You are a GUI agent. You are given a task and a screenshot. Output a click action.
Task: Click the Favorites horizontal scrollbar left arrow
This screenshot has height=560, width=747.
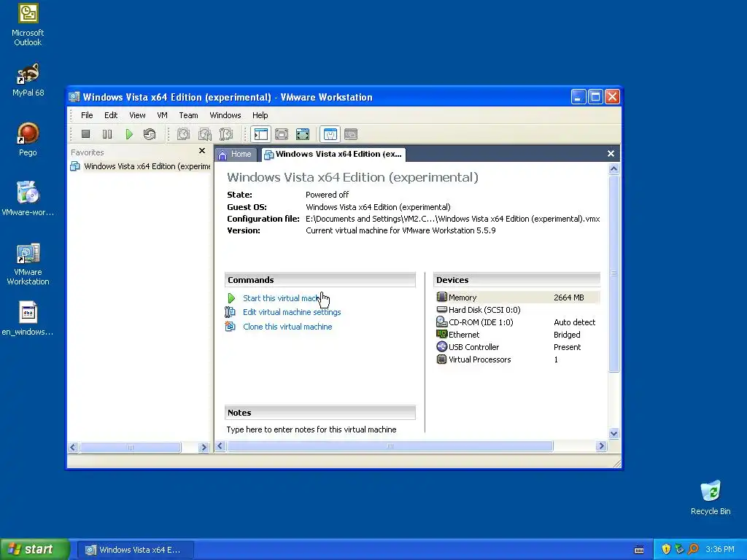(x=73, y=448)
